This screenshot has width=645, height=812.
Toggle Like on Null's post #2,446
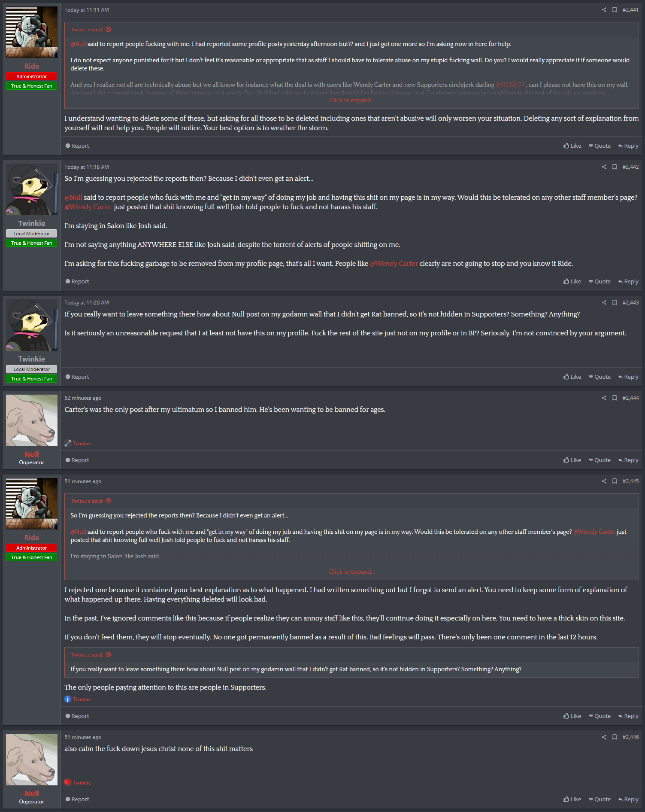pyautogui.click(x=572, y=800)
